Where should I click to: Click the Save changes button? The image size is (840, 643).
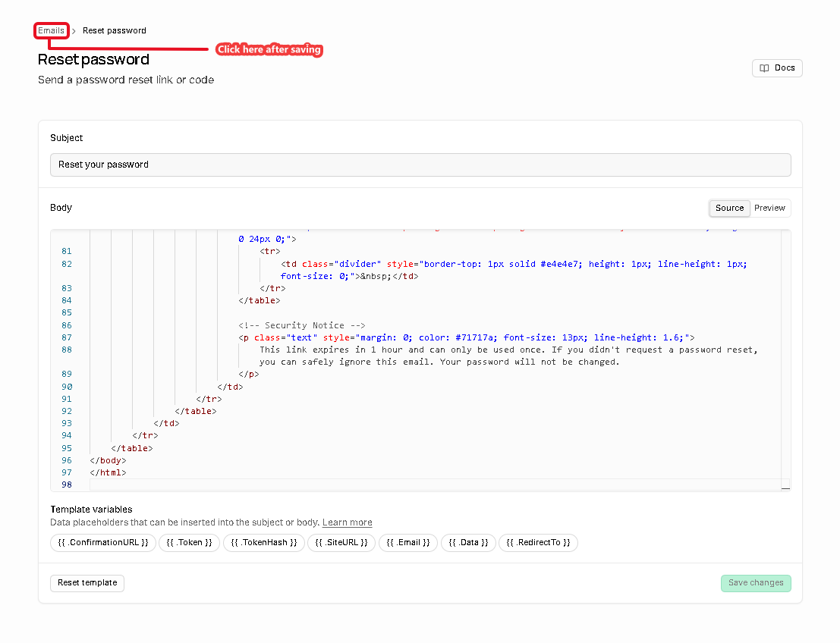[755, 583]
